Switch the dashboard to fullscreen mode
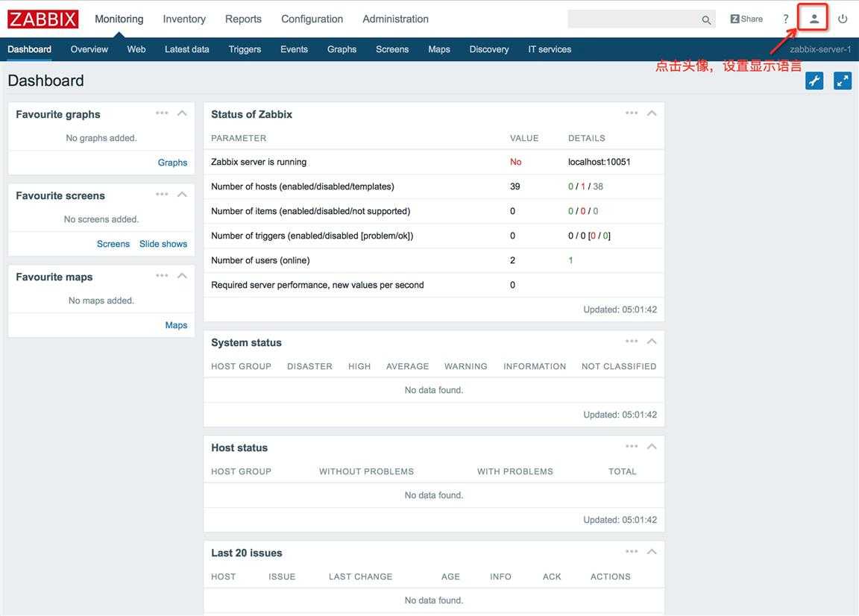The width and height of the screenshot is (859, 616). (843, 81)
